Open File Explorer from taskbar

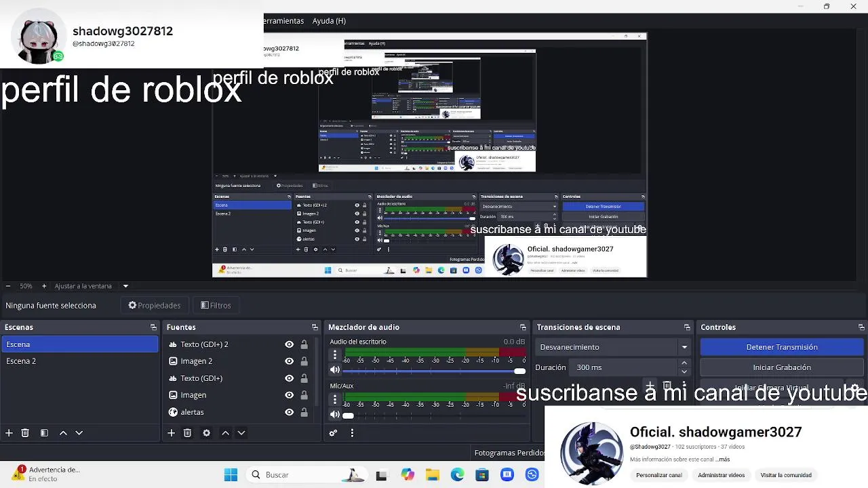(x=432, y=475)
